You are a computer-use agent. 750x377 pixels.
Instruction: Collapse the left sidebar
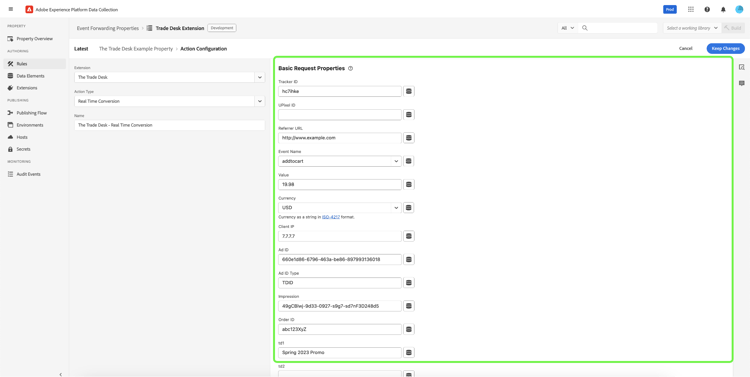coord(60,374)
